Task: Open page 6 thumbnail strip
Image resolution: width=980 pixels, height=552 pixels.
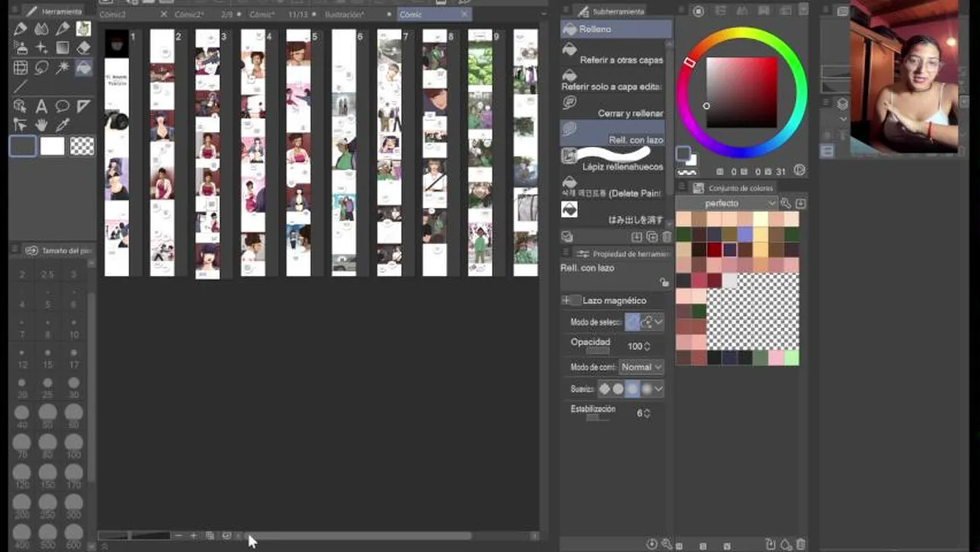Action: coord(344,153)
